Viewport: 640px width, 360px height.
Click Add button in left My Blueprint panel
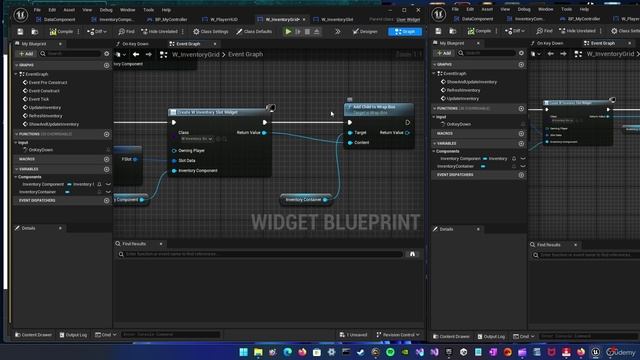[x=26, y=53]
